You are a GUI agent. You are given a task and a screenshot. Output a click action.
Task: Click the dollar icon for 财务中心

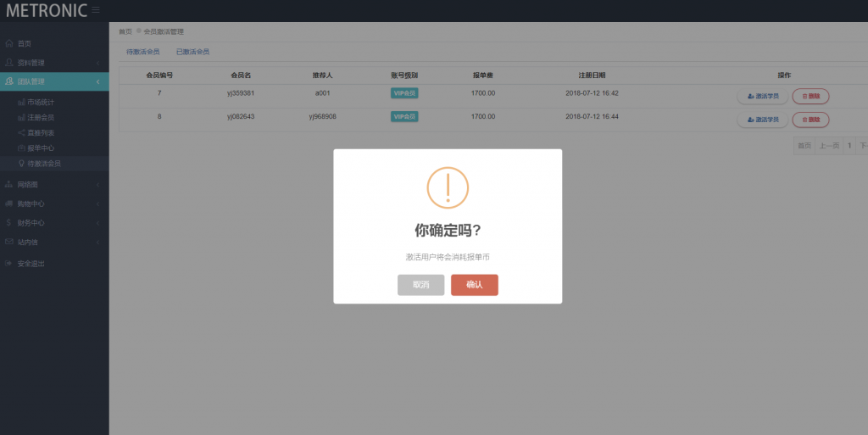pyautogui.click(x=9, y=223)
